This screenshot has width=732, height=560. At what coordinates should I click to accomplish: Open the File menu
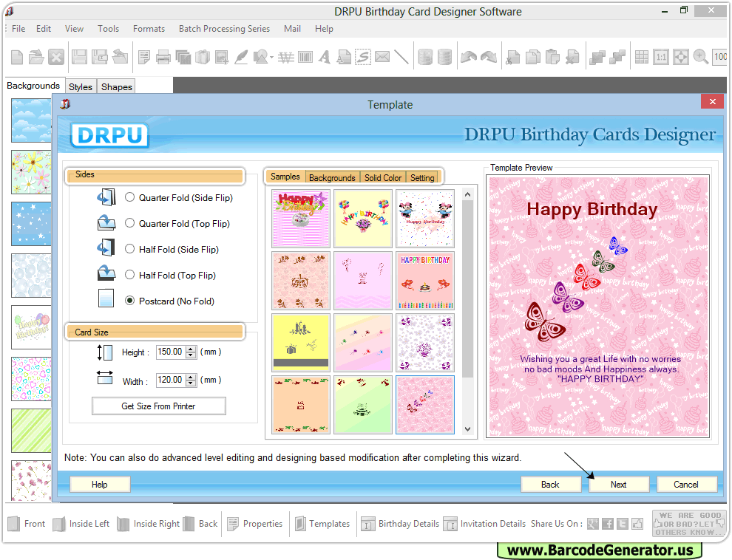pos(18,28)
